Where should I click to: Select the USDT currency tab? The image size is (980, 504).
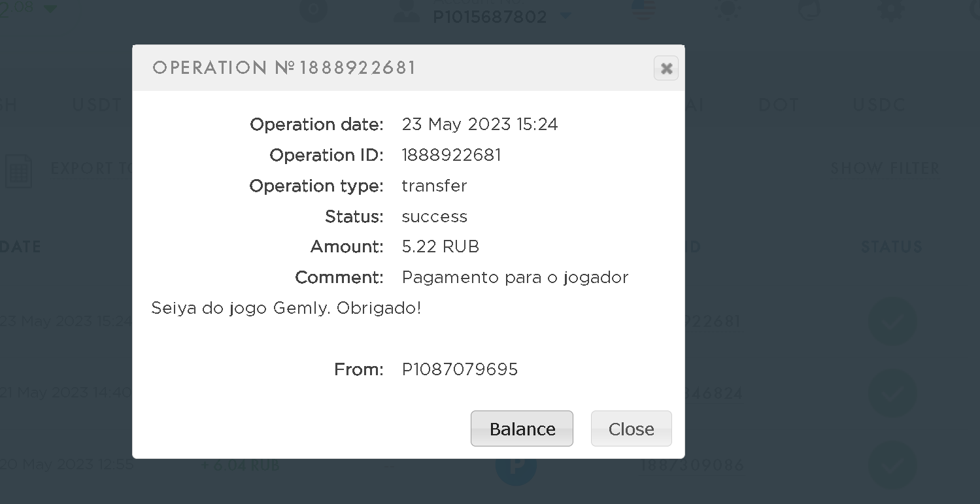pos(97,105)
